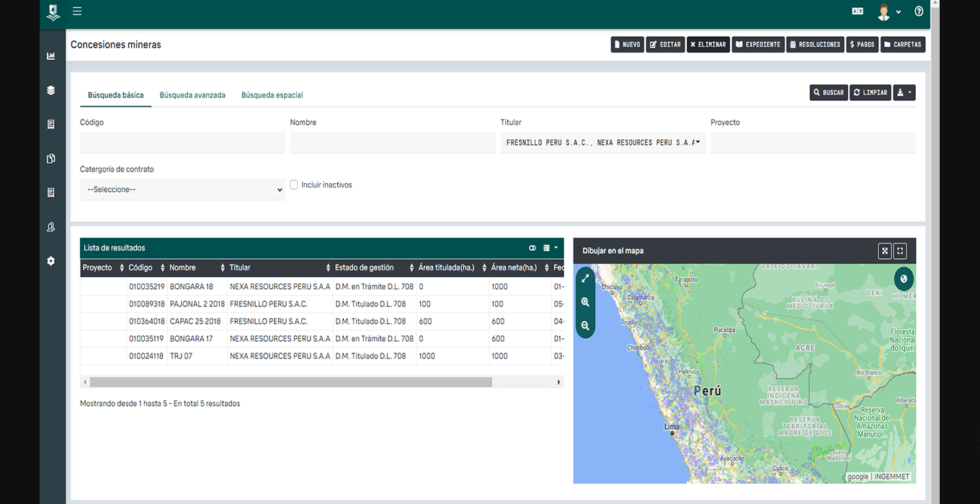980x504 pixels.
Task: Open the globe basemap button on map
Action: pyautogui.click(x=904, y=278)
